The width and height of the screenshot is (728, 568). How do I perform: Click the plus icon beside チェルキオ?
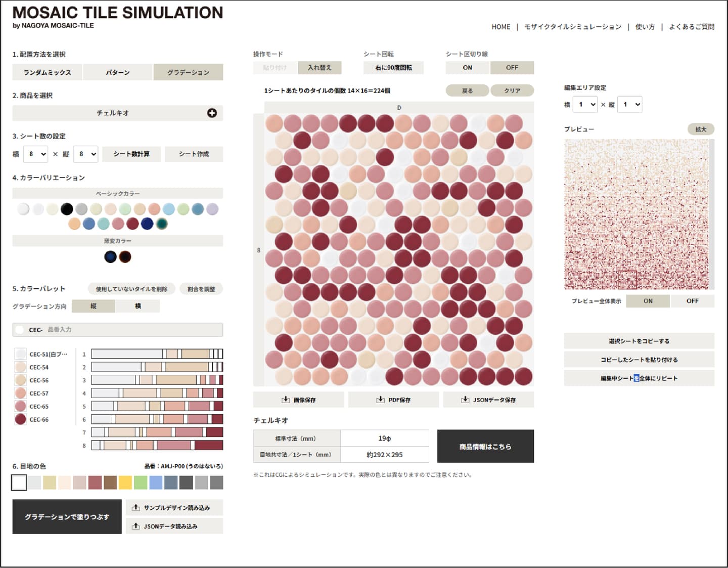coord(212,113)
